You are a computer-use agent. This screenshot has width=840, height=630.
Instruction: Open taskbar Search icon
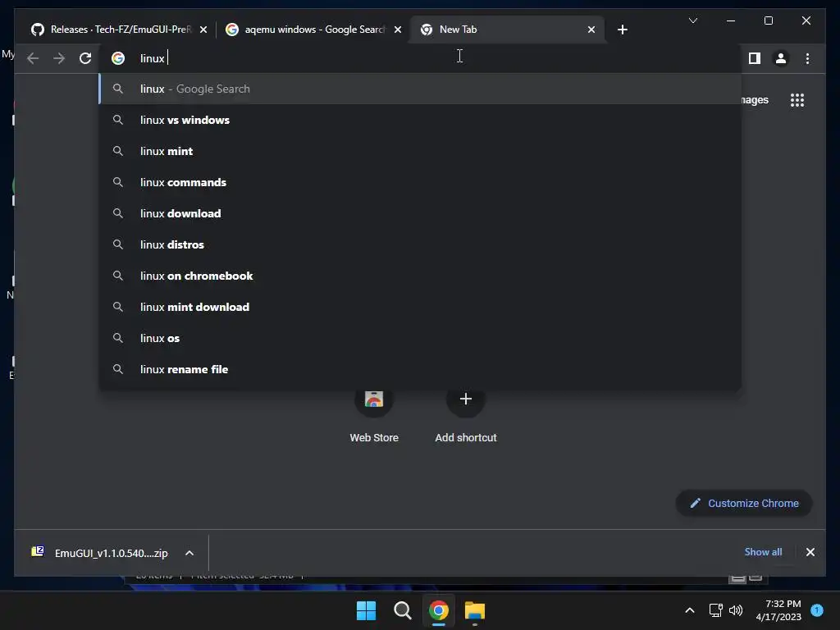(x=402, y=610)
